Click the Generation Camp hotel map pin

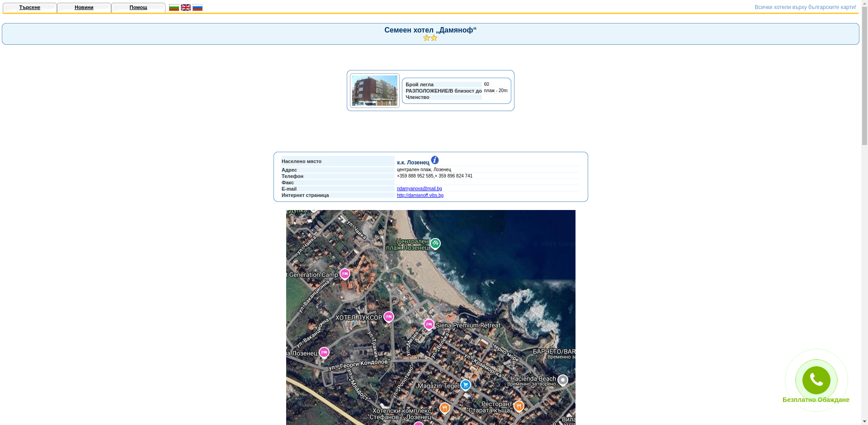tap(344, 274)
